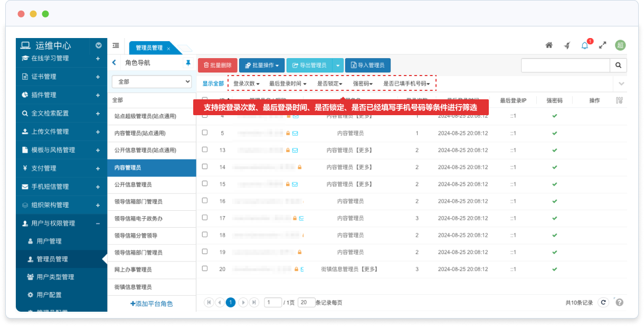The image size is (644, 327).
Task: Go to last page in pagination
Action: 254,303
